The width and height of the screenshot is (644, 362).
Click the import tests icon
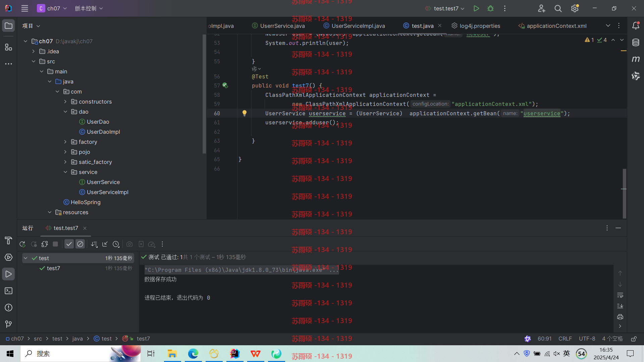105,244
